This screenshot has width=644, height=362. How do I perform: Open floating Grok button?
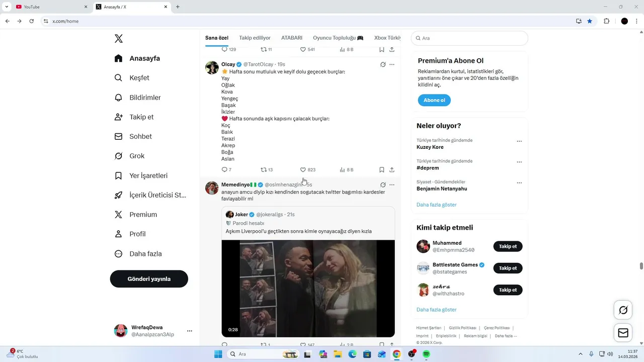pyautogui.click(x=623, y=310)
